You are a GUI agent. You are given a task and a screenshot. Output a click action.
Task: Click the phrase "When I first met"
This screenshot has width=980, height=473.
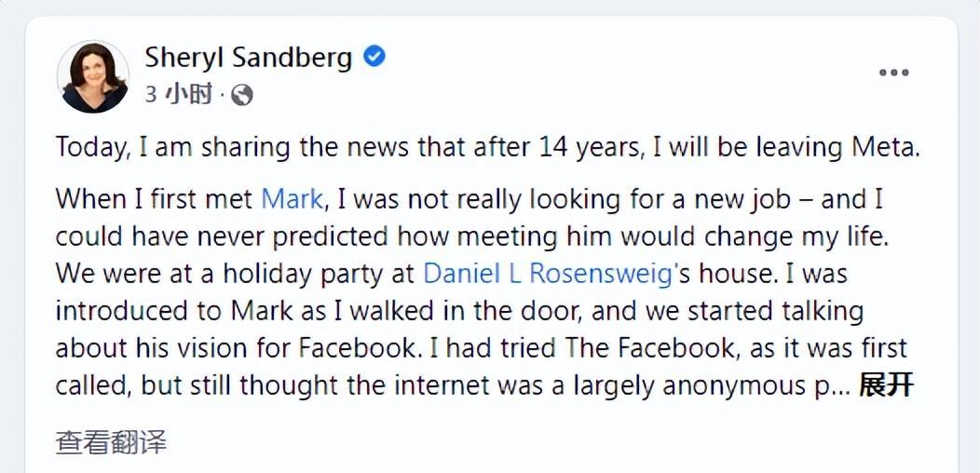point(155,198)
